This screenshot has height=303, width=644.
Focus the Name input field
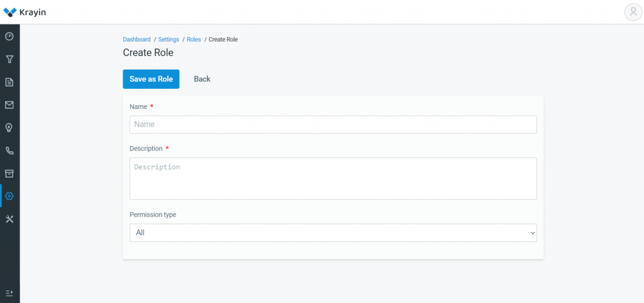[333, 124]
